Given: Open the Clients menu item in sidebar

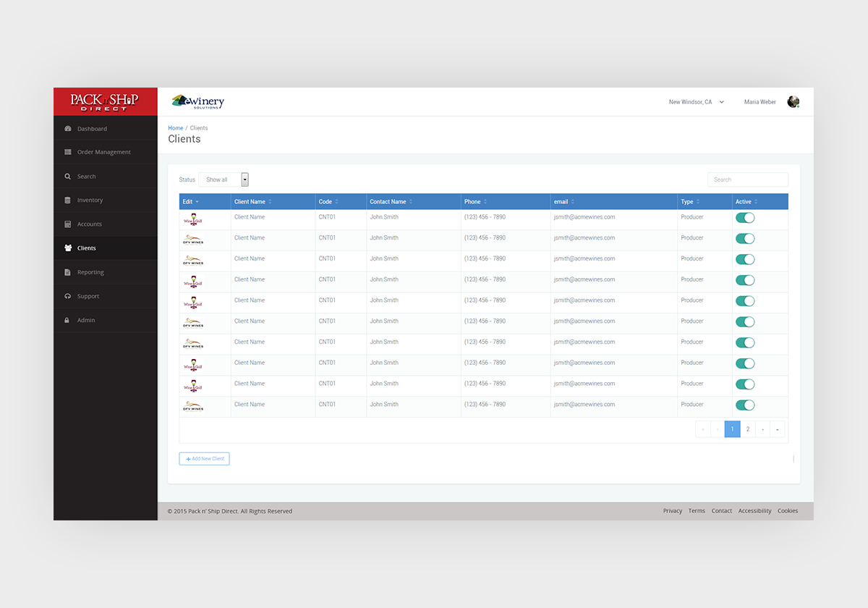Looking at the screenshot, I should click(87, 248).
